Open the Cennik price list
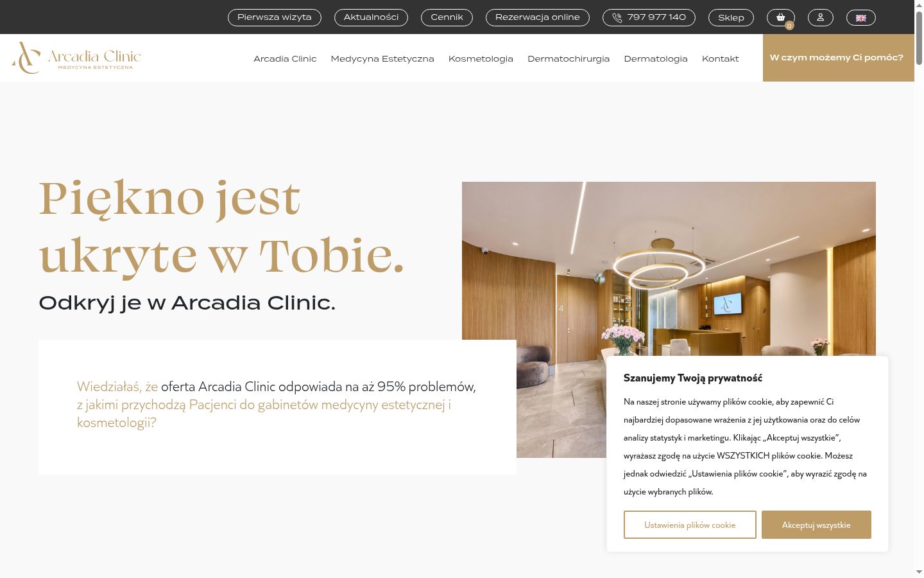The width and height of the screenshot is (924, 578). [447, 17]
